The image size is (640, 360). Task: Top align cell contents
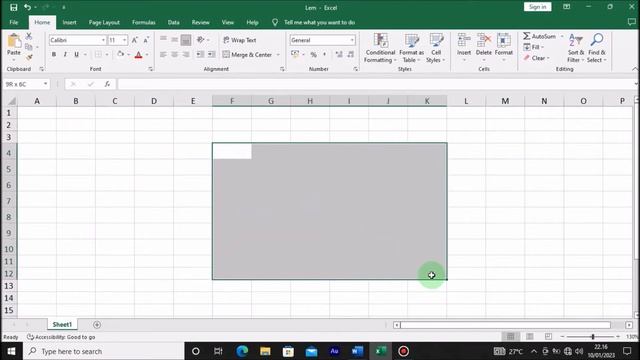click(163, 40)
